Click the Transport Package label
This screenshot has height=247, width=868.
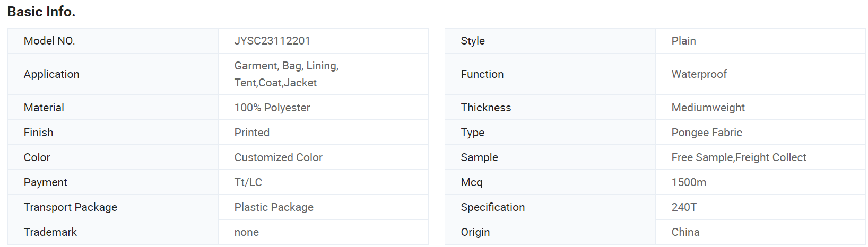[71, 207]
